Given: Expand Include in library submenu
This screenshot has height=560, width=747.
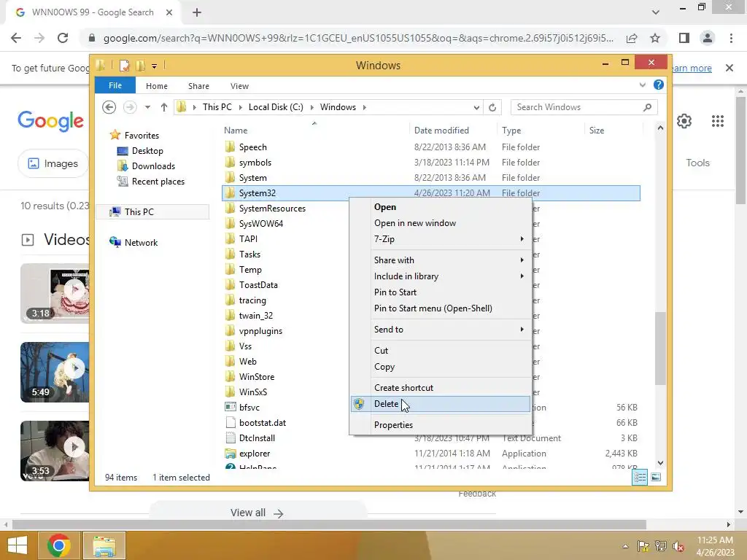Looking at the screenshot, I should 522,276.
